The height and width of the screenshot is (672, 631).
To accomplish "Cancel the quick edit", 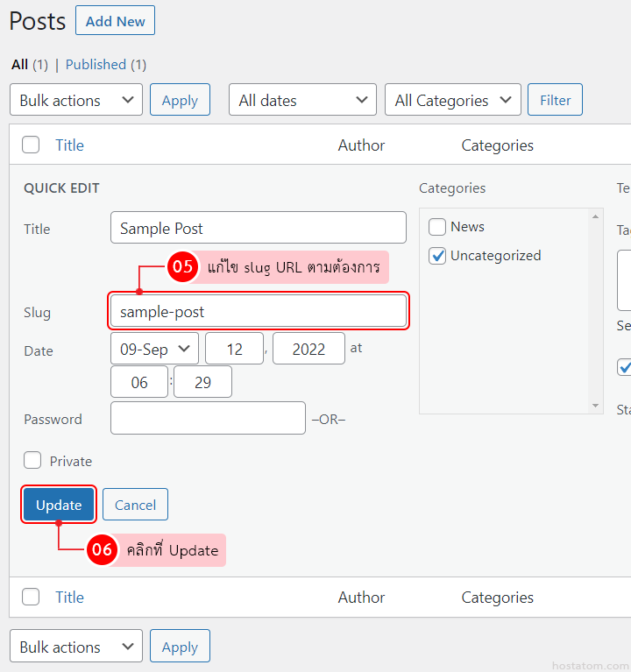I will click(135, 505).
